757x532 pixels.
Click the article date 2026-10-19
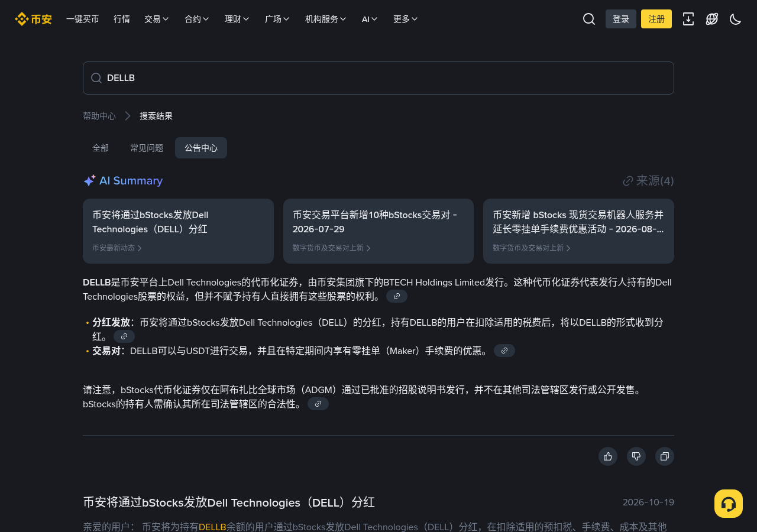click(x=648, y=502)
